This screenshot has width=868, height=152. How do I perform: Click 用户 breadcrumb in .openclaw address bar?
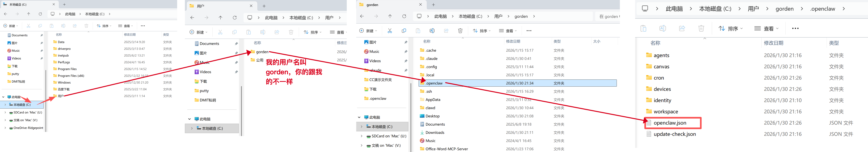[x=753, y=9]
